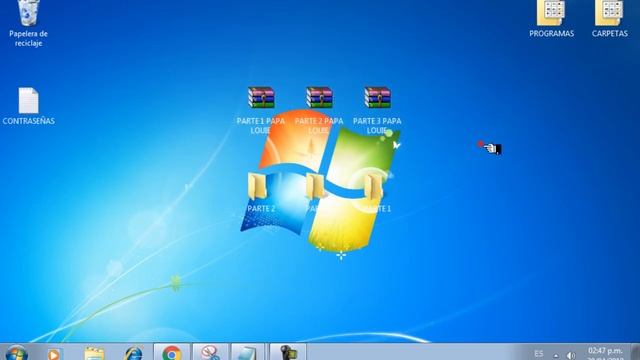
Task: Select the PARTE 2 PAPA LOUIE archive
Action: (x=319, y=98)
